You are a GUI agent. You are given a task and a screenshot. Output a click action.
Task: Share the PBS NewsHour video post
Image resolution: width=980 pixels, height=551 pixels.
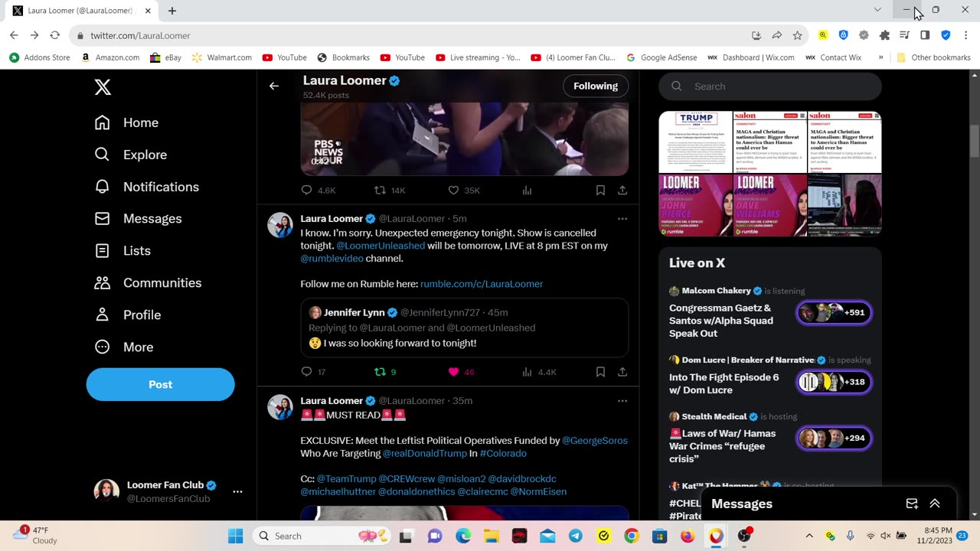click(x=622, y=190)
